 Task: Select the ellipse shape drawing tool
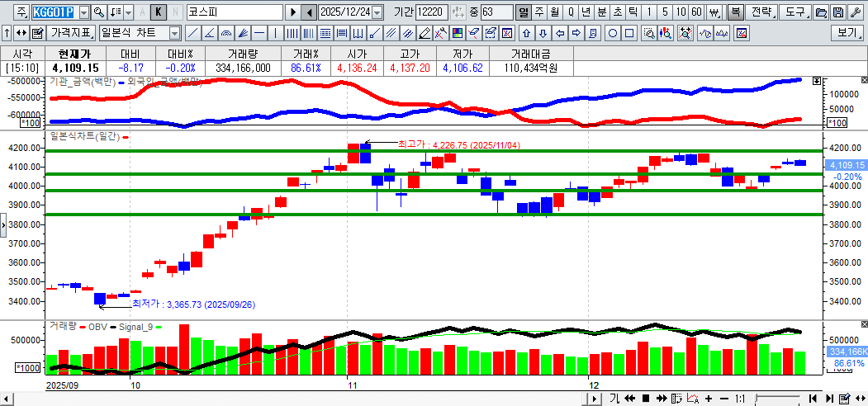pyautogui.click(x=613, y=33)
